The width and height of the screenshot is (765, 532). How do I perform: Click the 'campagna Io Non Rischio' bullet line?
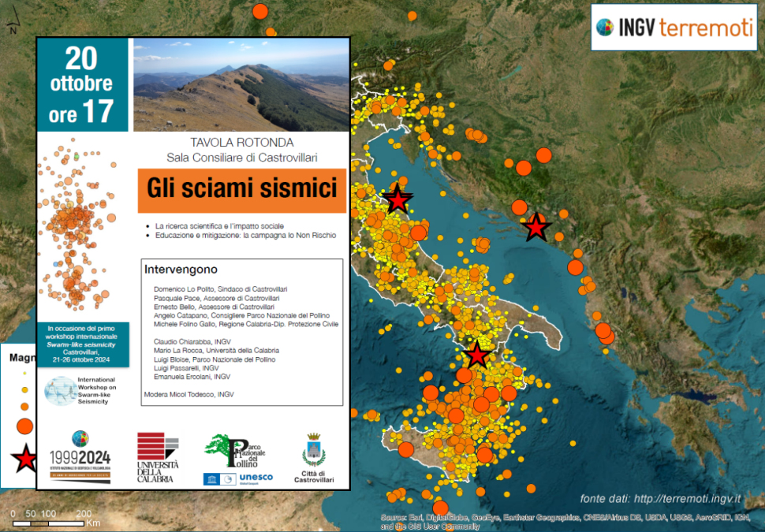click(245, 235)
